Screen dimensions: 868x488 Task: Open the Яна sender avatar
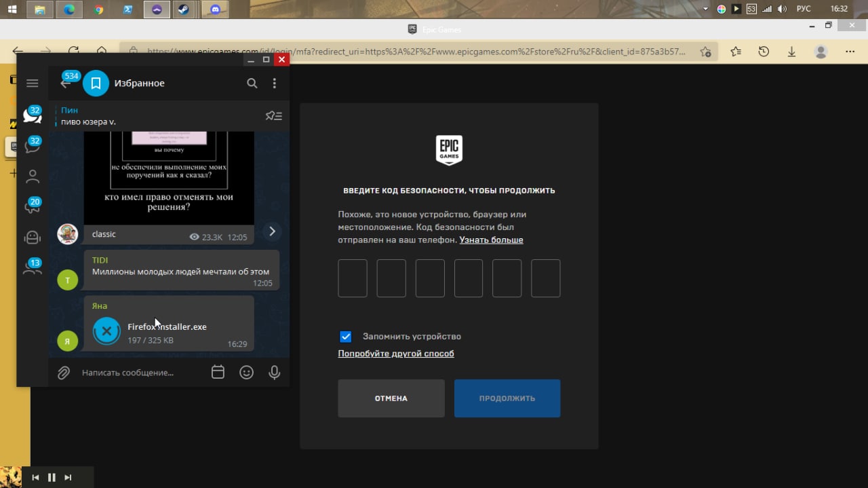point(67,341)
